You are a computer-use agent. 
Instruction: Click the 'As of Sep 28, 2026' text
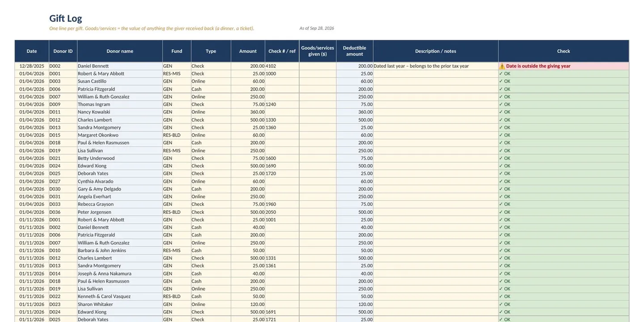[317, 28]
